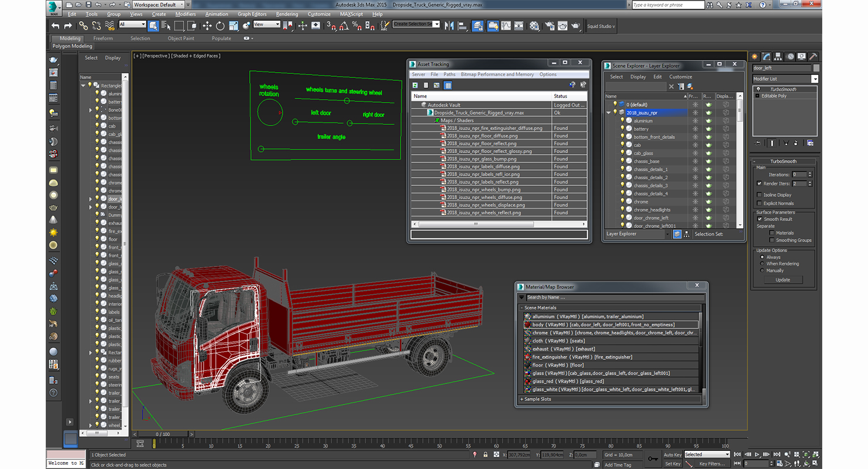868x469 pixels.
Task: Click the Mirror tool icon
Action: [450, 26]
